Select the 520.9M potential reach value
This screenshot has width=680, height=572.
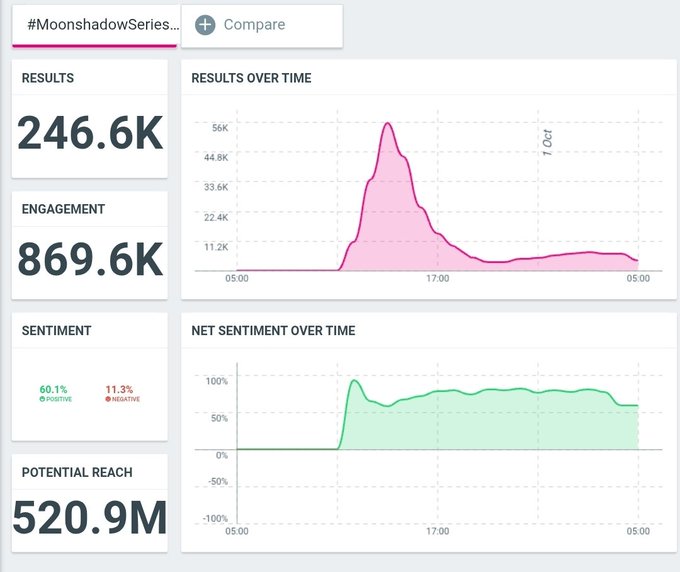point(90,517)
